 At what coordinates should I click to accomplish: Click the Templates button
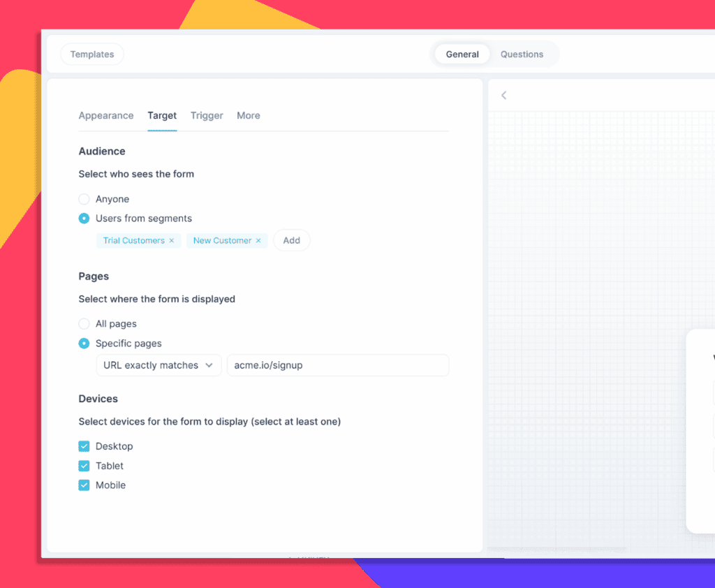[92, 54]
